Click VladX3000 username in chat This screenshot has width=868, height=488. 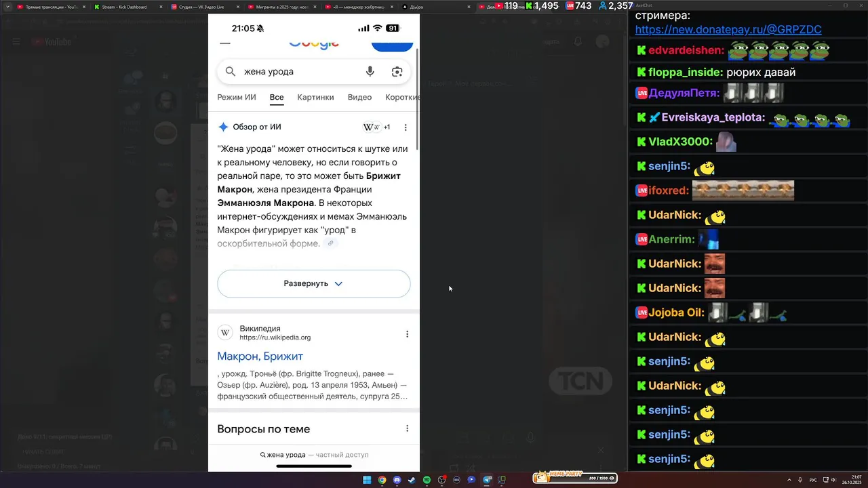tap(681, 142)
